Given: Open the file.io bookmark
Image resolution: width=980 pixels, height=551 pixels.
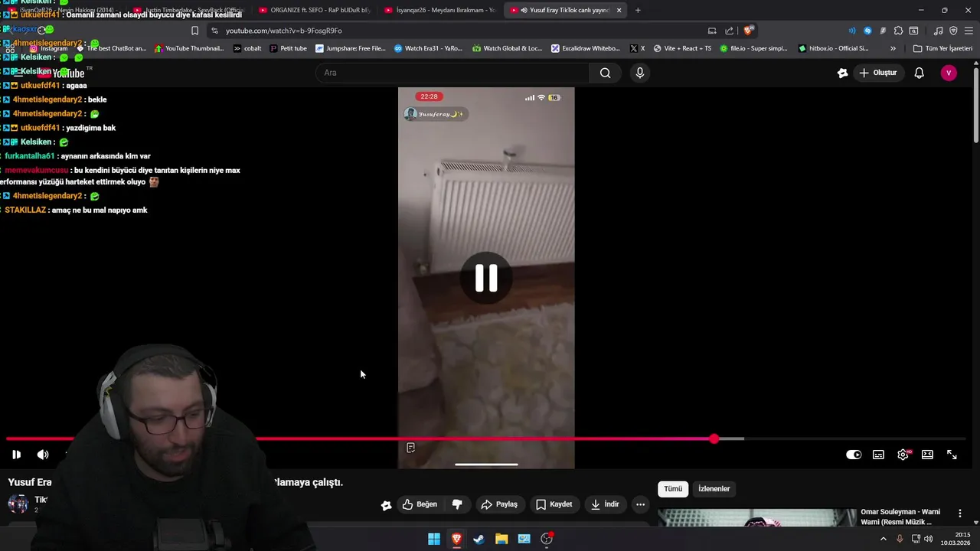Looking at the screenshot, I should click(753, 48).
